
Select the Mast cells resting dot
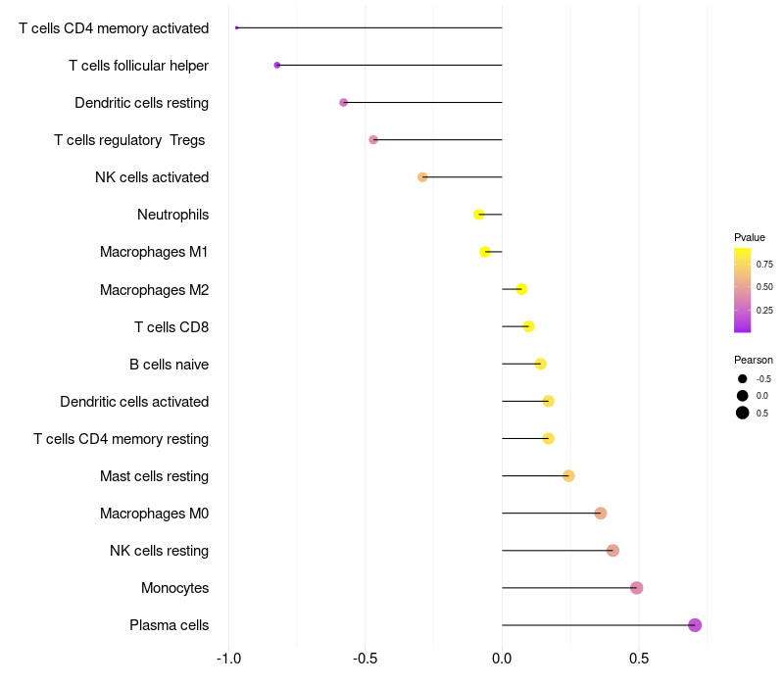point(568,476)
